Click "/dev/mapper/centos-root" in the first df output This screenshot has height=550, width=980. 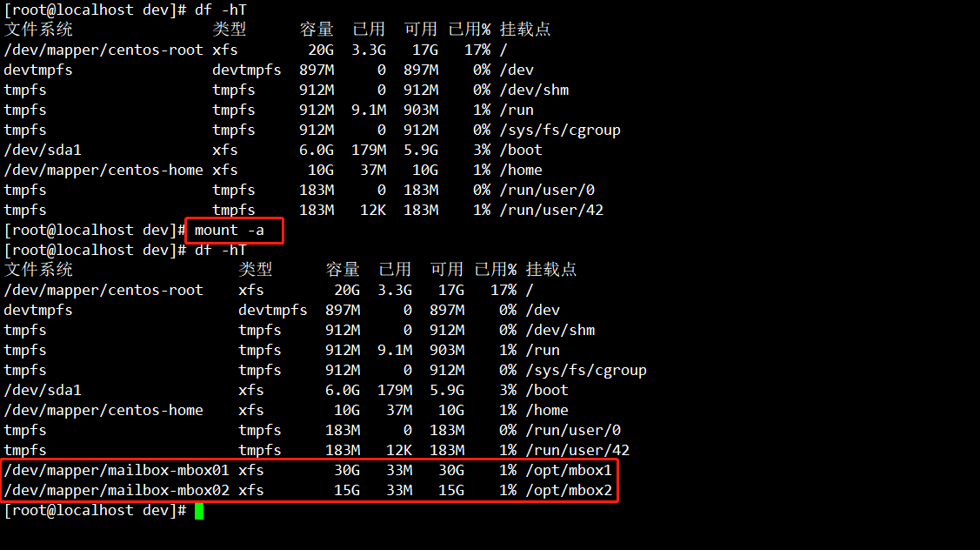pos(103,50)
